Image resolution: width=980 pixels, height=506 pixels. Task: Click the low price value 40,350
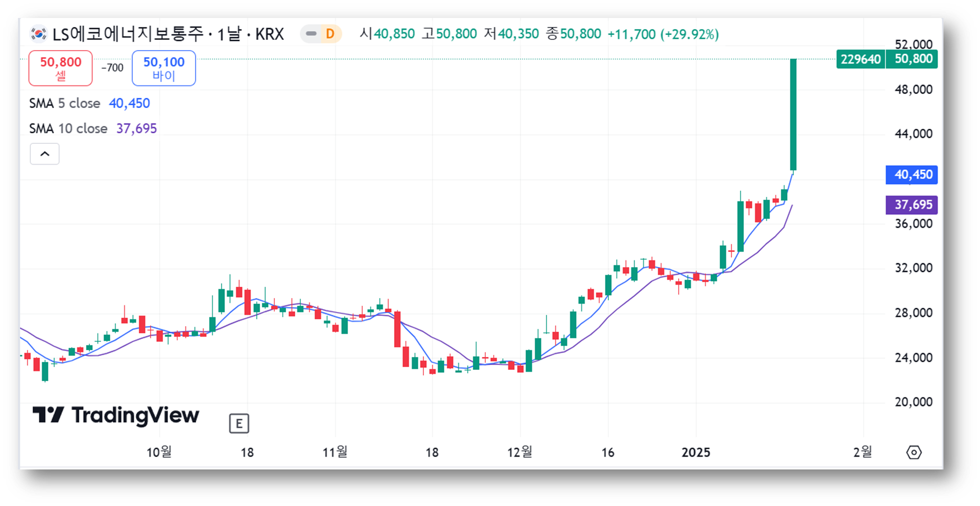pos(518,34)
